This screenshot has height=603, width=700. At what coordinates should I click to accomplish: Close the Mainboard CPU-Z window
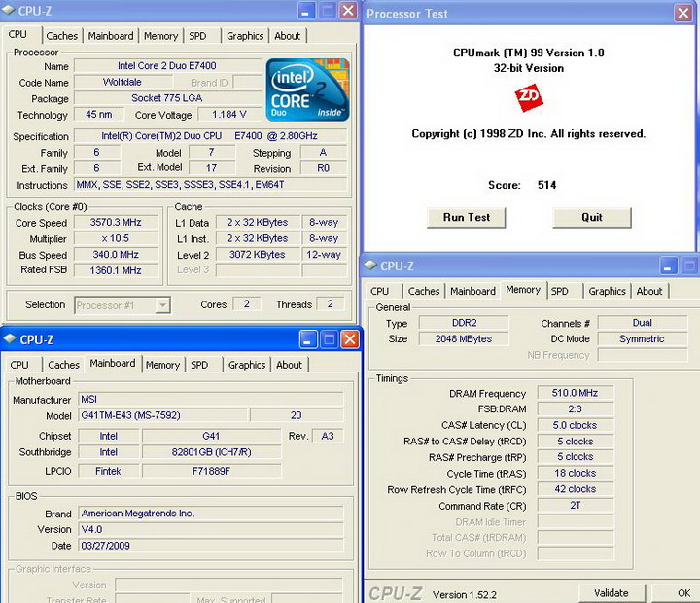pos(350,339)
